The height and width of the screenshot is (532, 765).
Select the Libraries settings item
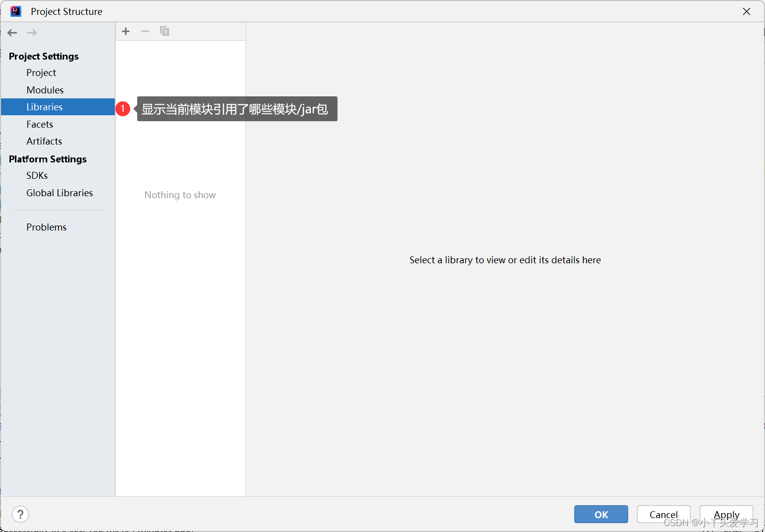44,107
